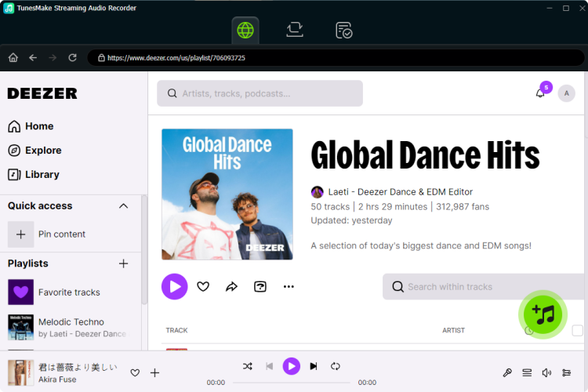Image resolution: width=588 pixels, height=392 pixels.
Task: Open Home in Deezer sidebar
Action: [x=31, y=126]
